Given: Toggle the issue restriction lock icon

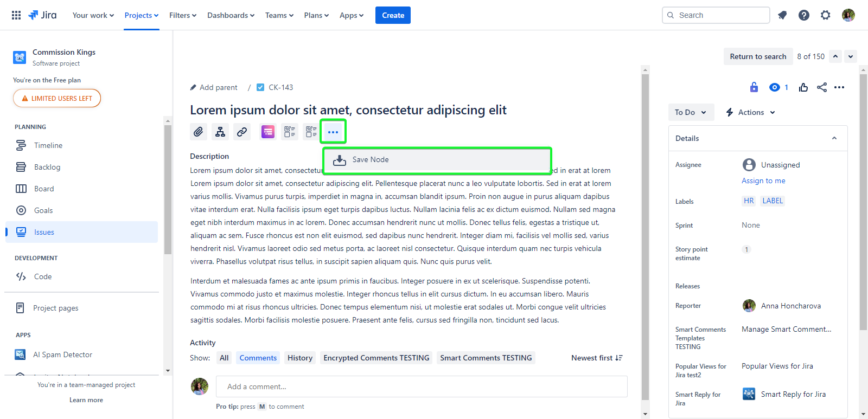Looking at the screenshot, I should 754,87.
